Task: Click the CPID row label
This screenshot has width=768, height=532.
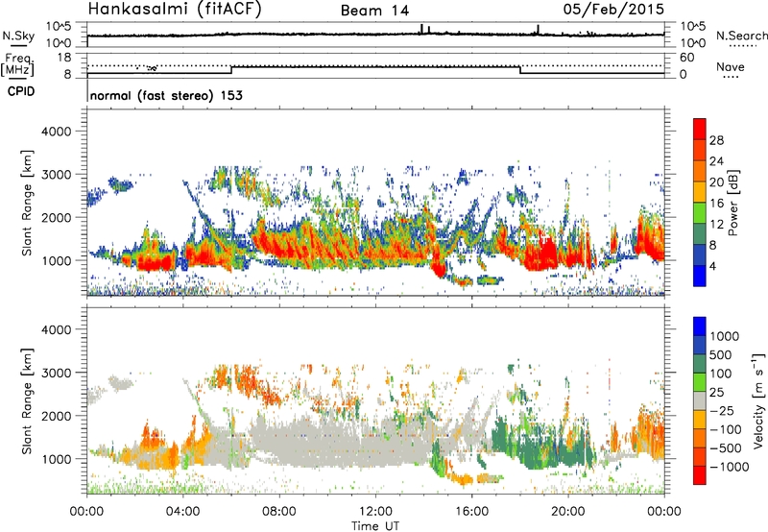Action: click(x=21, y=91)
